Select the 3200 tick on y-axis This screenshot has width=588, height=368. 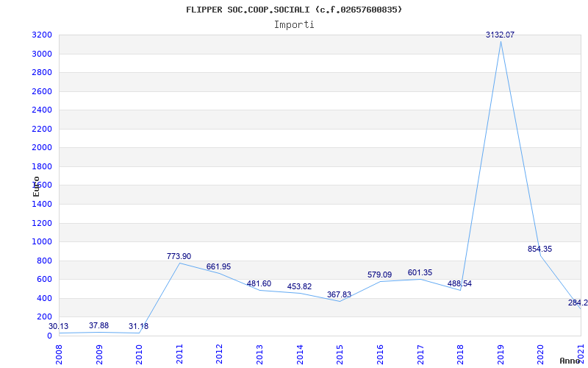click(42, 35)
